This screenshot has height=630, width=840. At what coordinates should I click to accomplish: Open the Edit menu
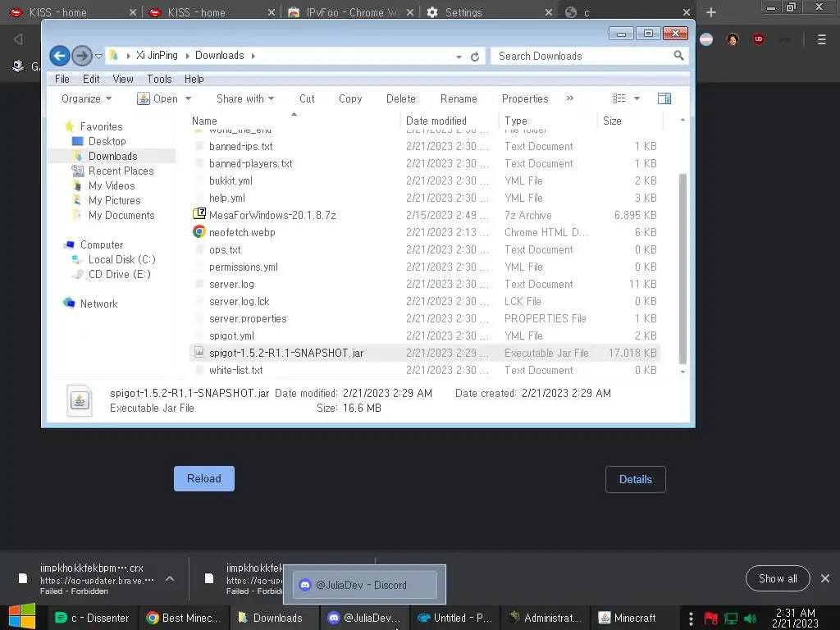click(91, 79)
